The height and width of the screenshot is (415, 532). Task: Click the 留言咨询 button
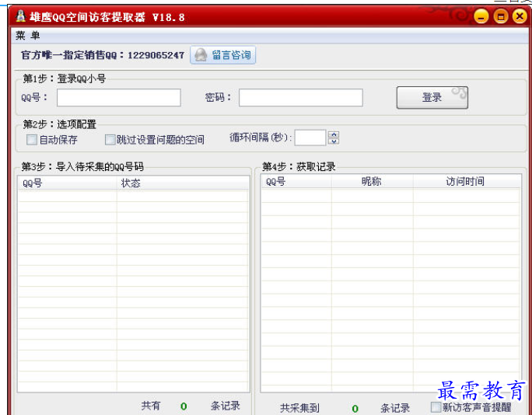(x=223, y=55)
